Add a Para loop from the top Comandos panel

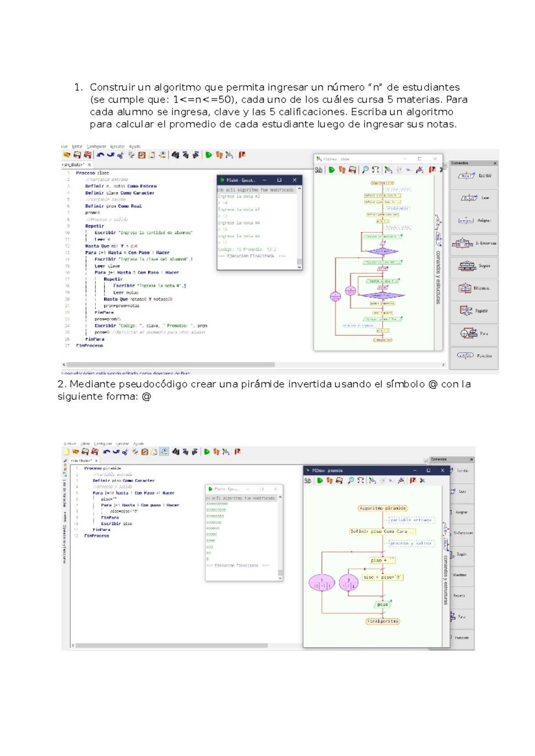coord(474,333)
